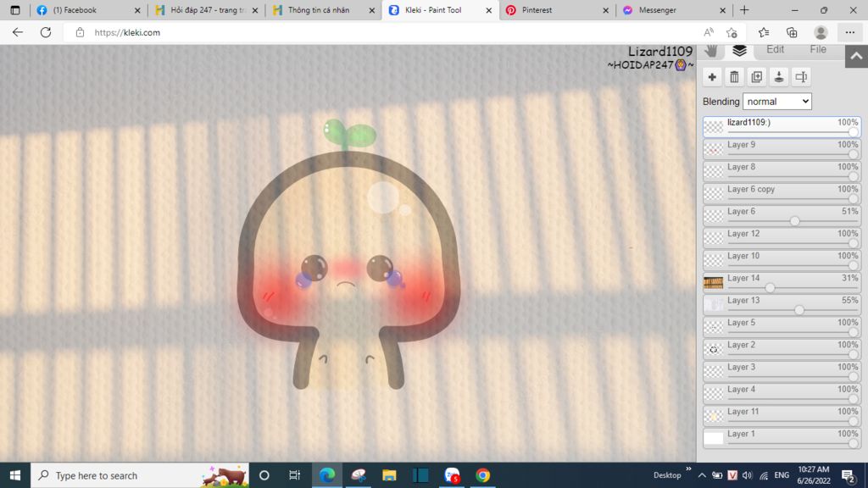Switch to the Edit tab
The height and width of the screenshot is (488, 868).
point(775,49)
